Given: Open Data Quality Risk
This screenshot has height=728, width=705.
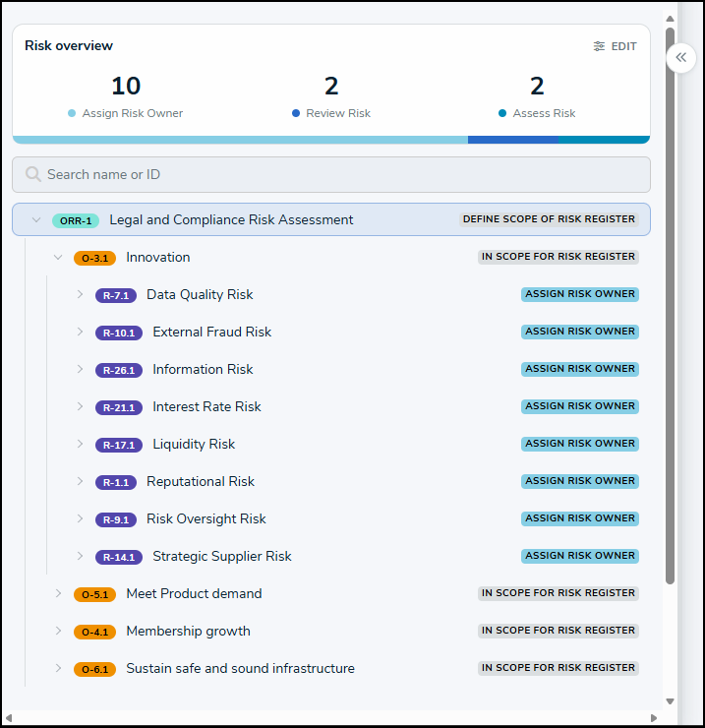Looking at the screenshot, I should coord(200,294).
